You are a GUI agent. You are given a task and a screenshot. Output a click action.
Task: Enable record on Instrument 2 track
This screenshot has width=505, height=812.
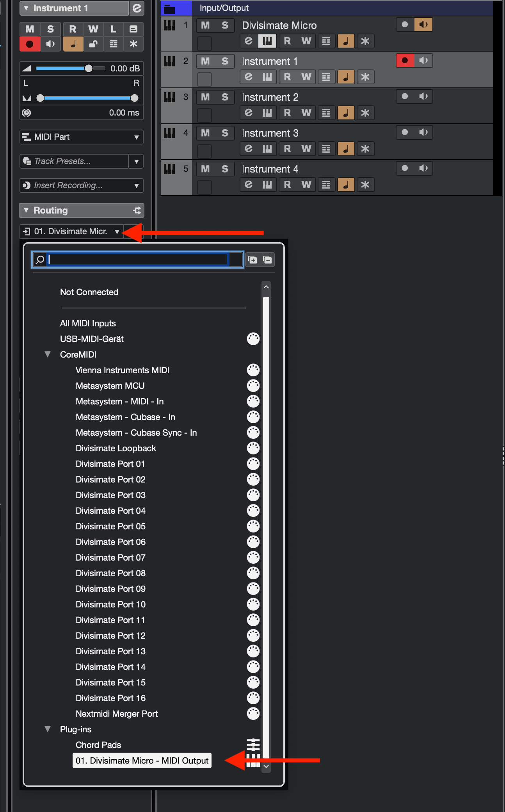pyautogui.click(x=405, y=96)
